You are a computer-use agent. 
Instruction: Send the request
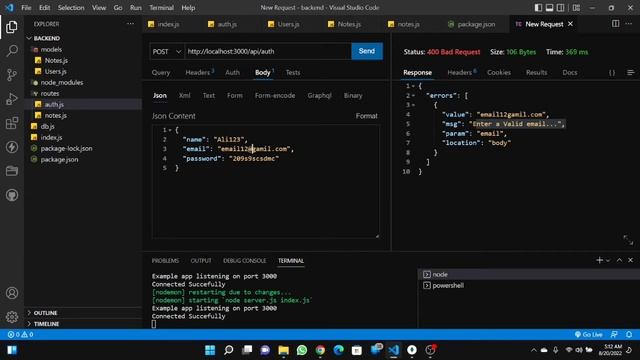367,51
